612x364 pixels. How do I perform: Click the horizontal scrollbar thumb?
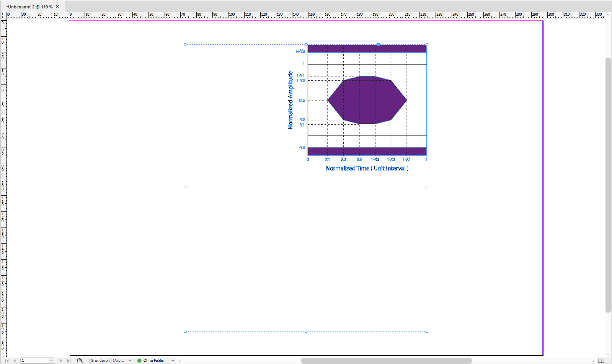coord(387,361)
